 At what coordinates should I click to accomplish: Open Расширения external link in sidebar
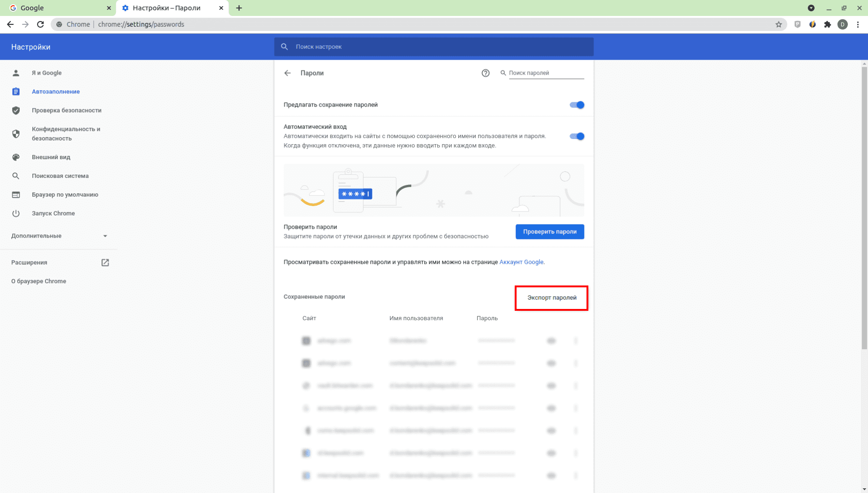tap(105, 262)
